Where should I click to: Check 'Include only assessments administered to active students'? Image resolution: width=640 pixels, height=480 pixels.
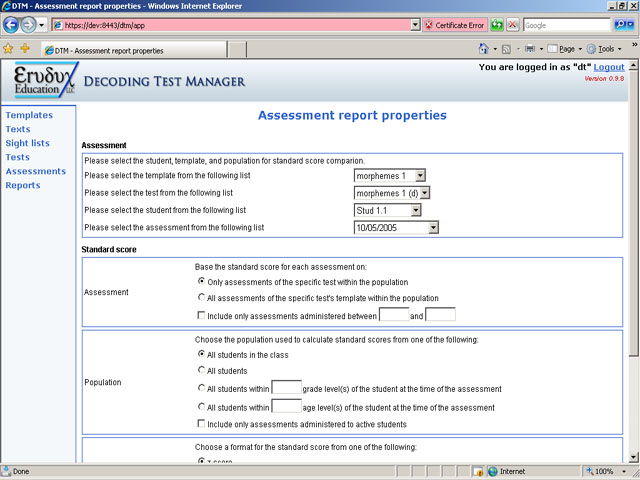201,423
